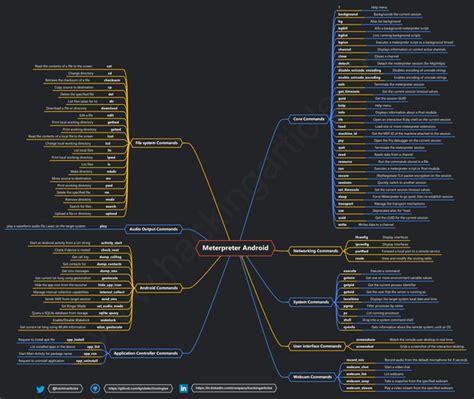The height and width of the screenshot is (399, 474).
Task: Click the Twitter bird icon
Action: pos(40,389)
